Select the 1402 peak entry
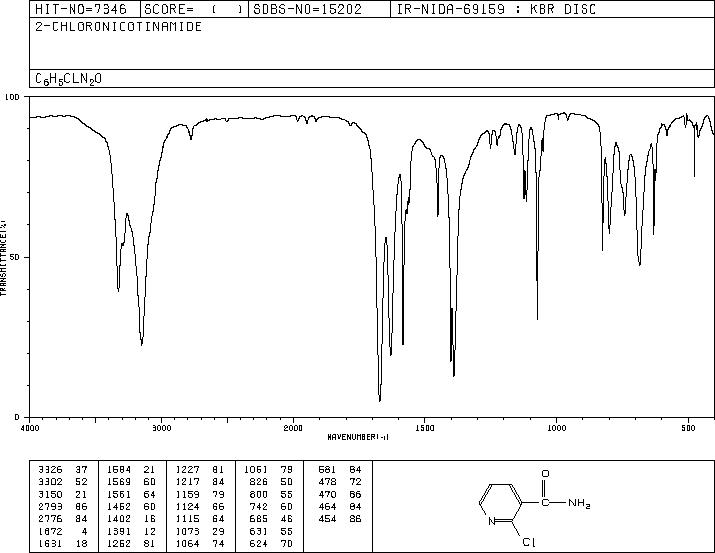715x553 pixels. pyautogui.click(x=131, y=519)
